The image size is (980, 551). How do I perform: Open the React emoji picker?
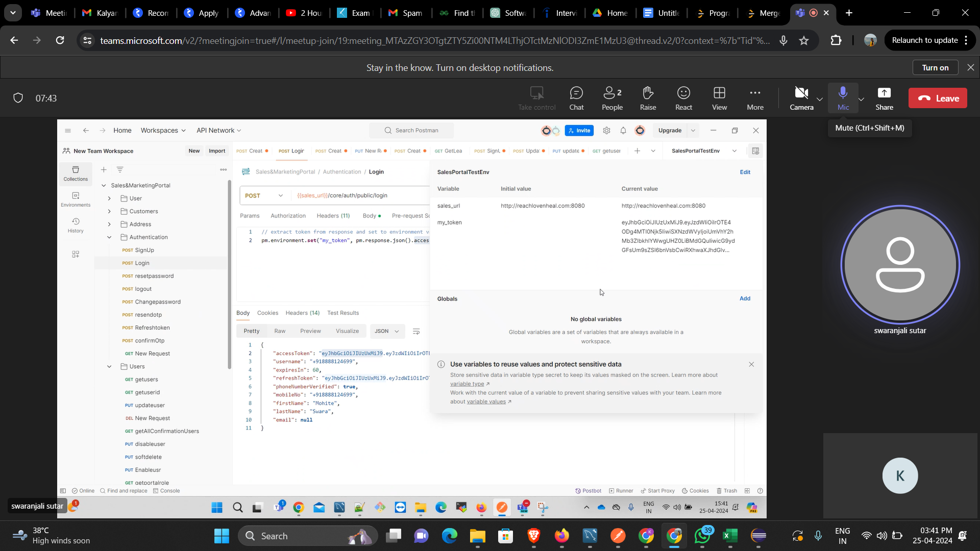[x=683, y=98]
